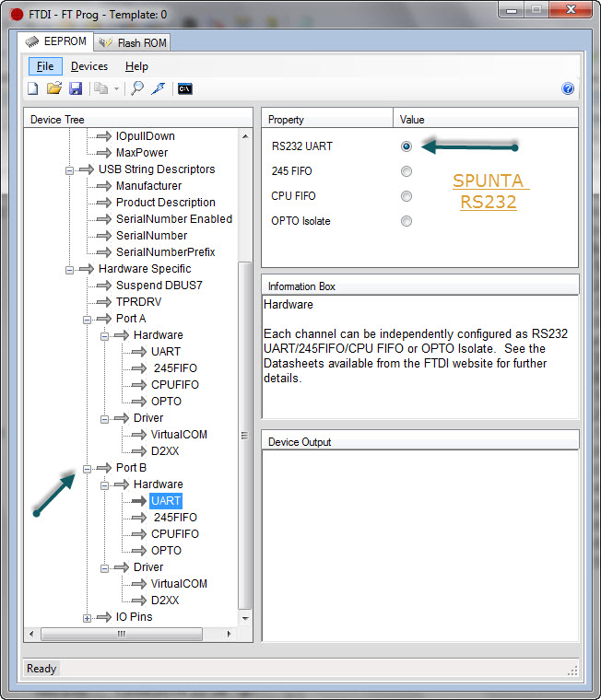Click horizontal scrollbar right arrow
Viewport: 601px width, 700px height.
[229, 634]
